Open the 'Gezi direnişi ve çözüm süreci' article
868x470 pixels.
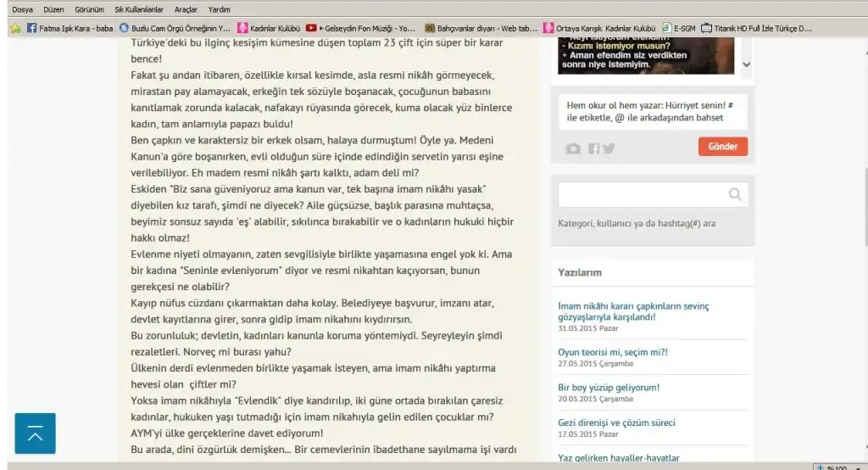click(616, 422)
